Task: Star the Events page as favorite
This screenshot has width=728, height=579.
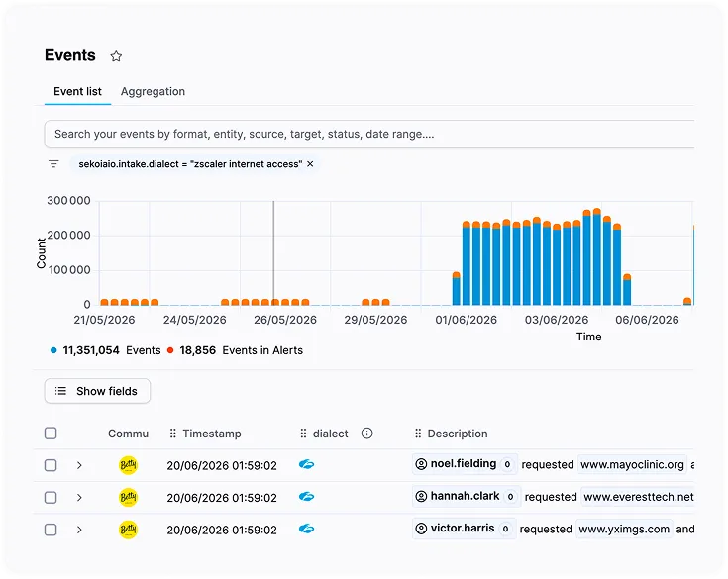Action: (x=116, y=56)
